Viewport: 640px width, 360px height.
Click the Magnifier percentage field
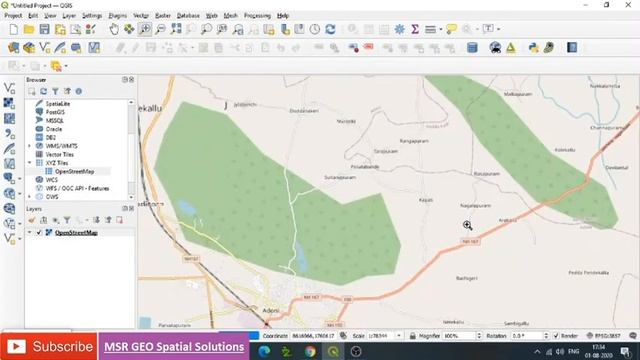pos(459,336)
